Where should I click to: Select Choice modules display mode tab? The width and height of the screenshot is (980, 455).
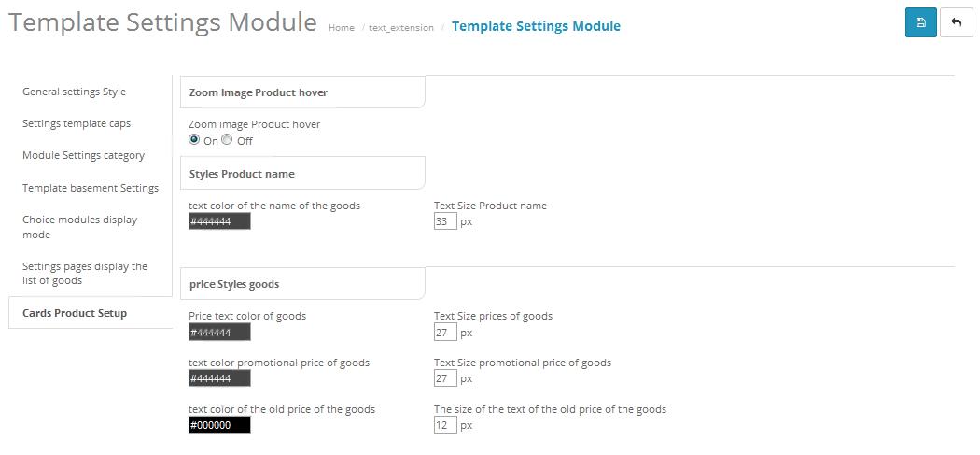coord(80,227)
